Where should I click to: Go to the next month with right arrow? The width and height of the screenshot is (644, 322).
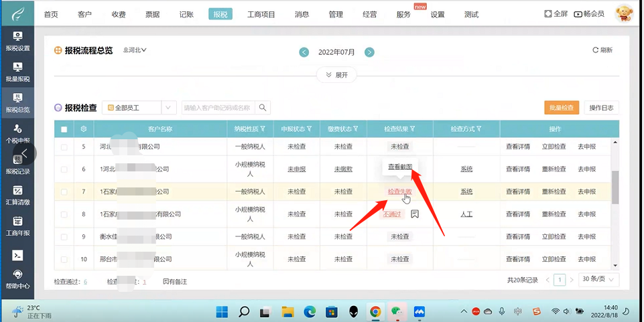tap(369, 52)
